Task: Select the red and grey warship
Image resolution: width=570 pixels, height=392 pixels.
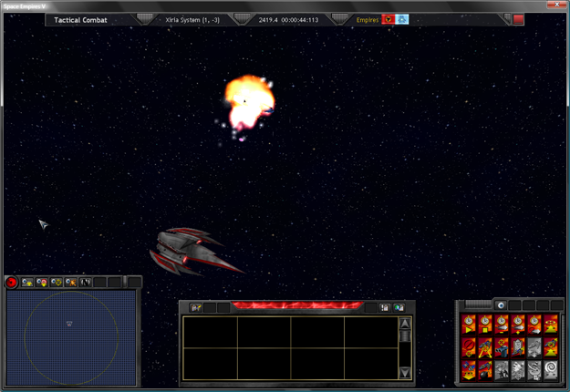Action: point(192,251)
